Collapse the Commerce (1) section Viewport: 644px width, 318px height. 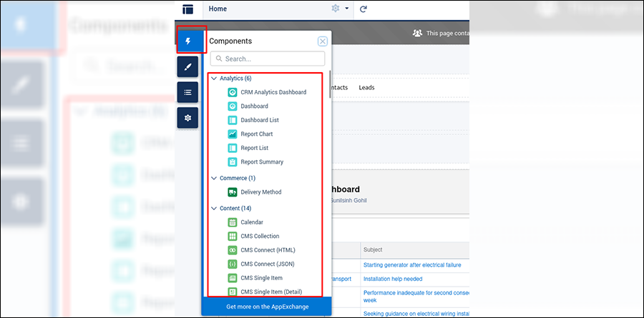tap(213, 178)
